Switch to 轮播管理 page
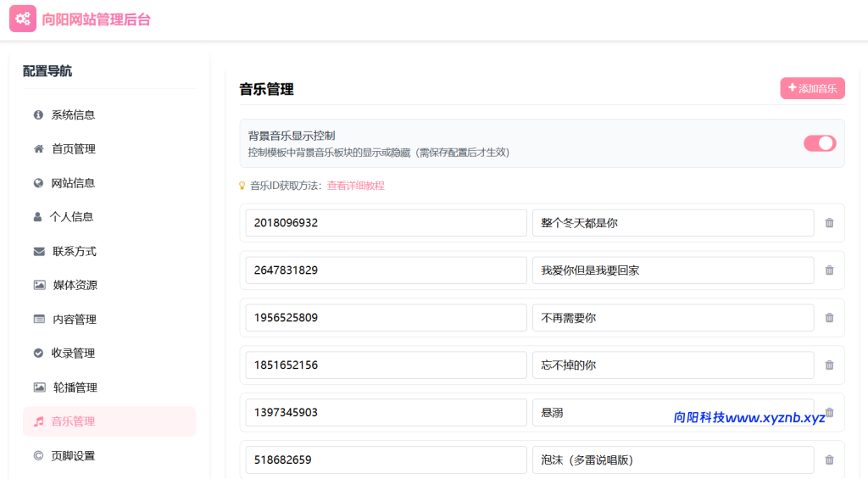This screenshot has height=479, width=868. click(x=109, y=387)
